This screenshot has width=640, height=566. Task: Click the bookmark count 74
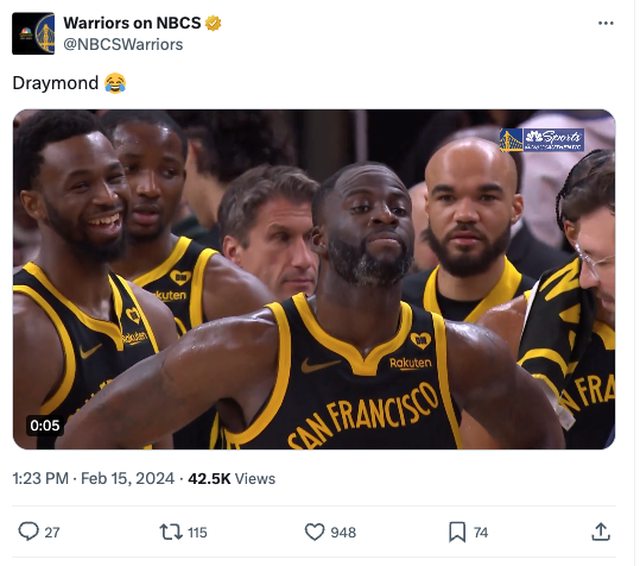481,533
